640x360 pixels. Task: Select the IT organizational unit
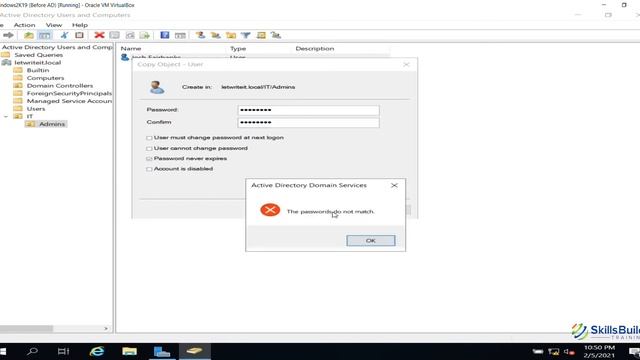pos(29,117)
